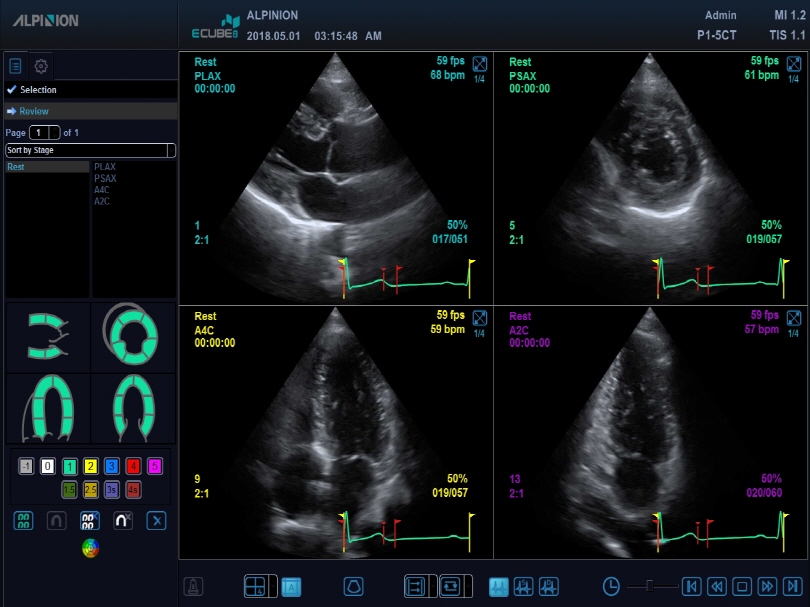Choose the green score 1 swatch
The height and width of the screenshot is (607, 810).
pos(69,466)
